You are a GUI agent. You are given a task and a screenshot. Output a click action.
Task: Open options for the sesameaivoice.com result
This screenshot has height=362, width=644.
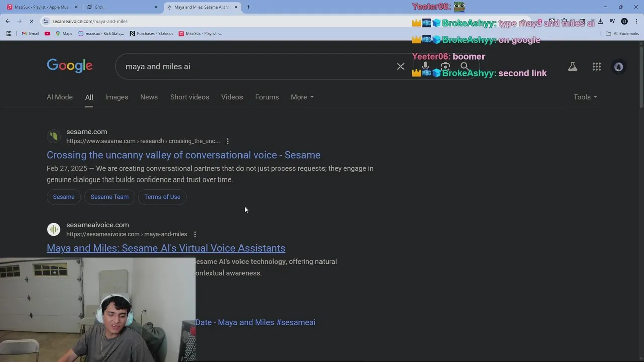195,234
